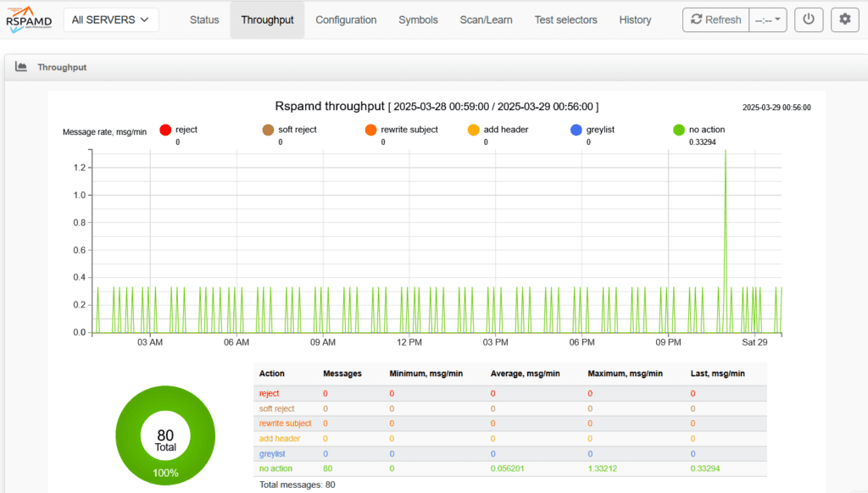Click the Rspamd logo icon

point(28,19)
